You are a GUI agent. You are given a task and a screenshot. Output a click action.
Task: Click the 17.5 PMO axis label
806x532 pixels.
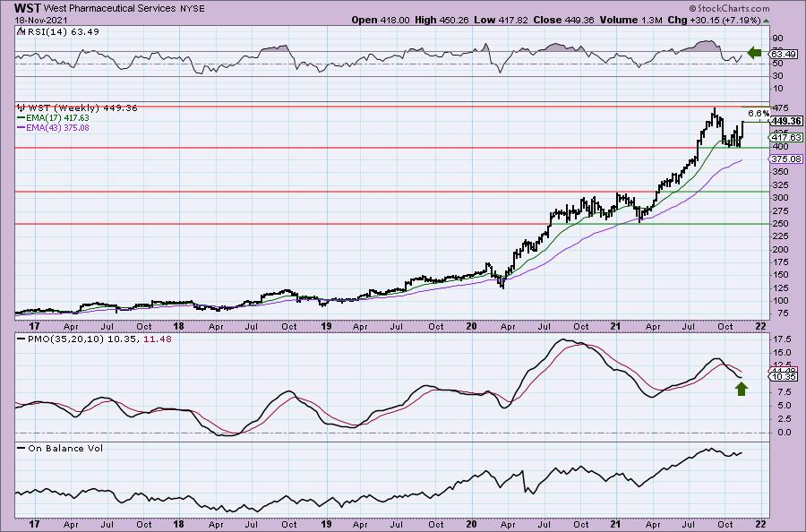pos(782,339)
